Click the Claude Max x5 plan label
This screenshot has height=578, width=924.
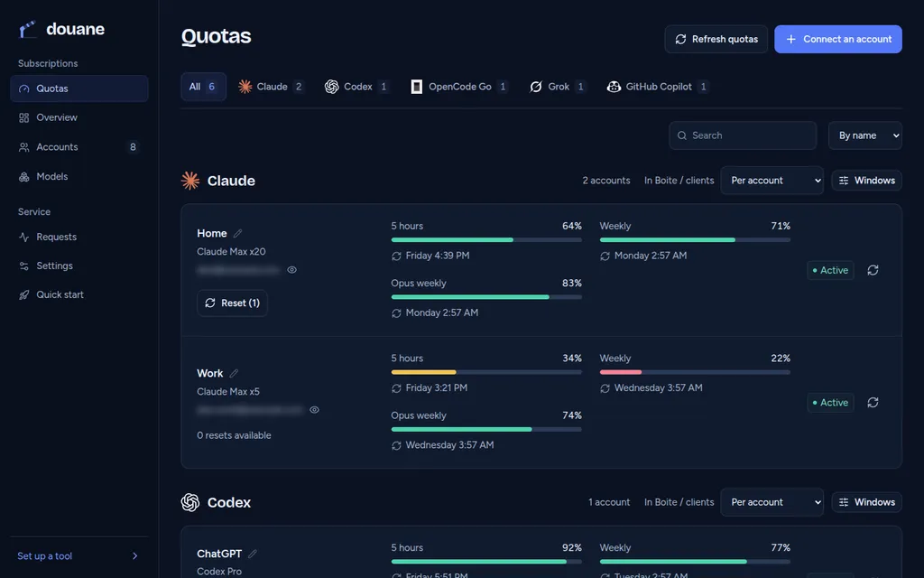(228, 391)
